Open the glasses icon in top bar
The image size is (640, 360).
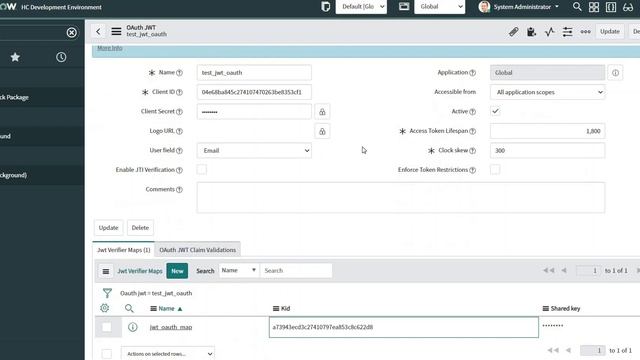pyautogui.click(x=628, y=7)
